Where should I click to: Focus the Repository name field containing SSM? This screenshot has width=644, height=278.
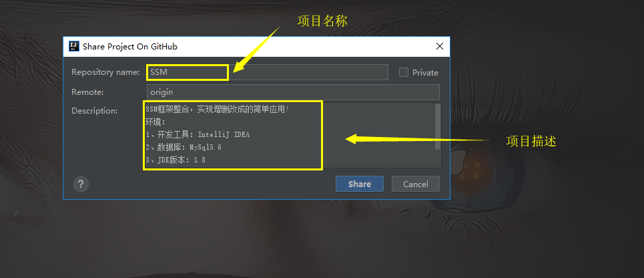tap(268, 72)
